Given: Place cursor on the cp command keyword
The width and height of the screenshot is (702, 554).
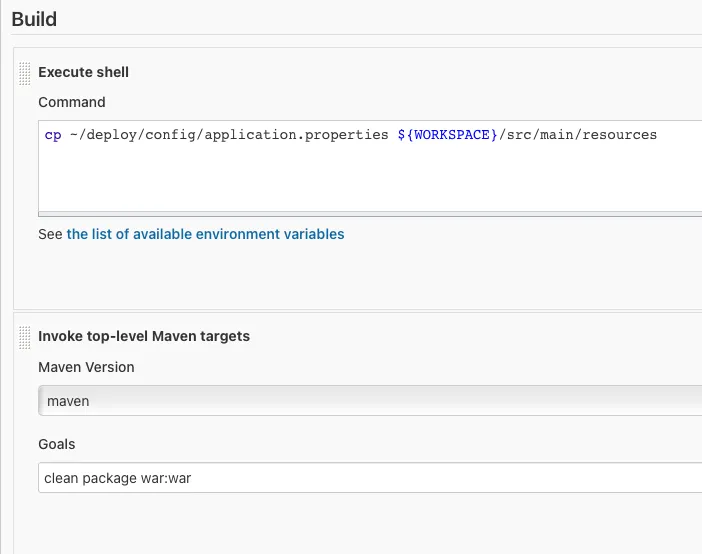Looking at the screenshot, I should tap(53, 134).
